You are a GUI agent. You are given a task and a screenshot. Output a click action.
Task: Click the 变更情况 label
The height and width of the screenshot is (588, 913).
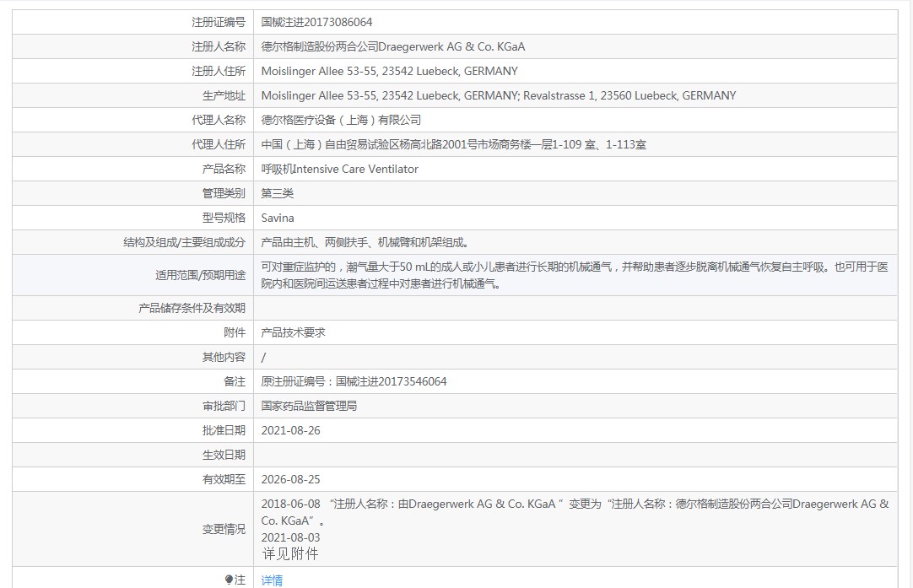[224, 529]
